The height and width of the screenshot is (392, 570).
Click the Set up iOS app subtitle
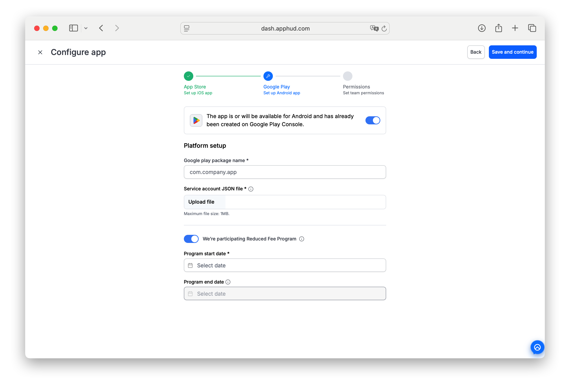198,93
